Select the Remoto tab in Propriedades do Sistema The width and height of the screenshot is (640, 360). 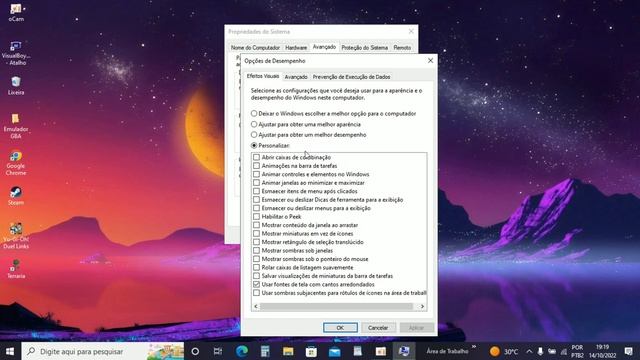[x=402, y=48]
